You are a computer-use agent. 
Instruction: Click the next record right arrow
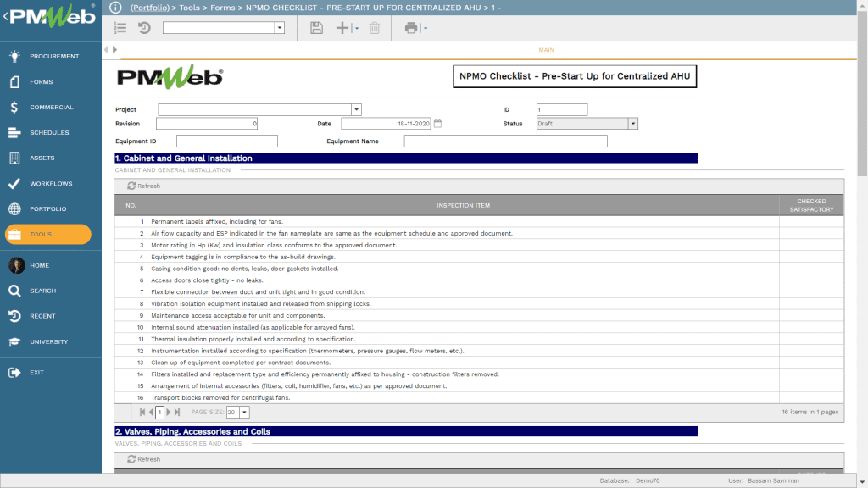[x=114, y=50]
